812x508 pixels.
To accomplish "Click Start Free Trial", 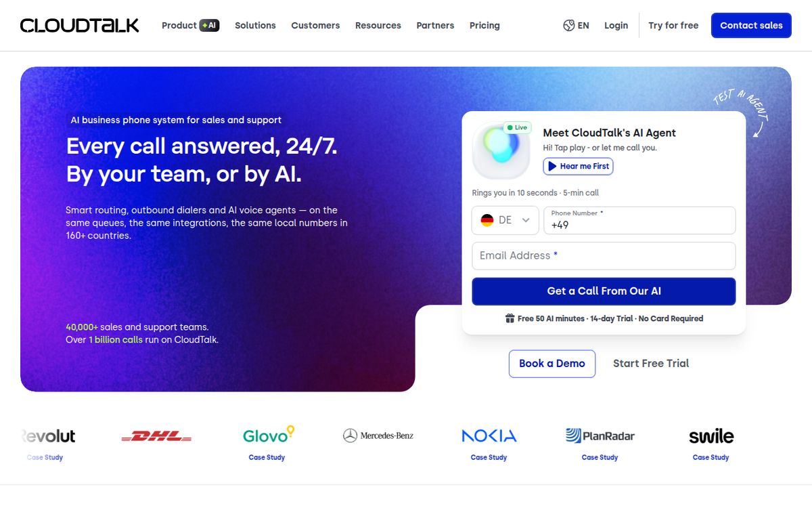I will tap(651, 364).
